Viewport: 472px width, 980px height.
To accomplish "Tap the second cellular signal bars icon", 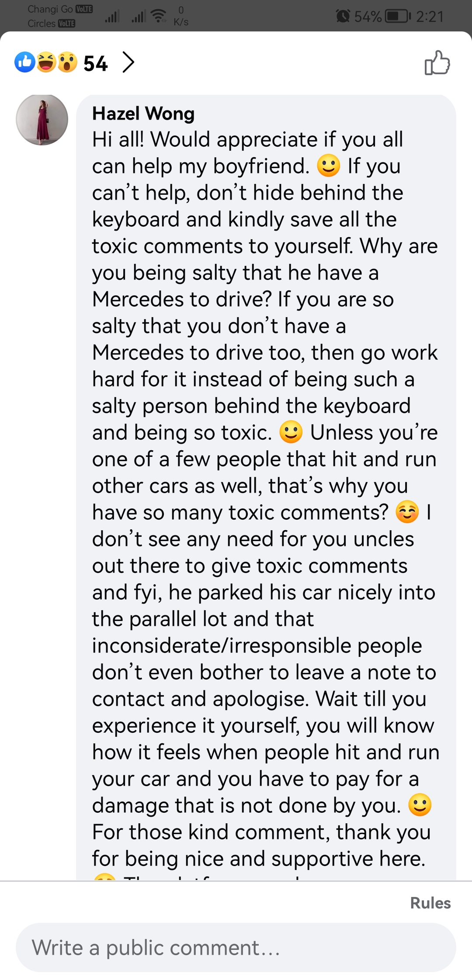I will [139, 17].
